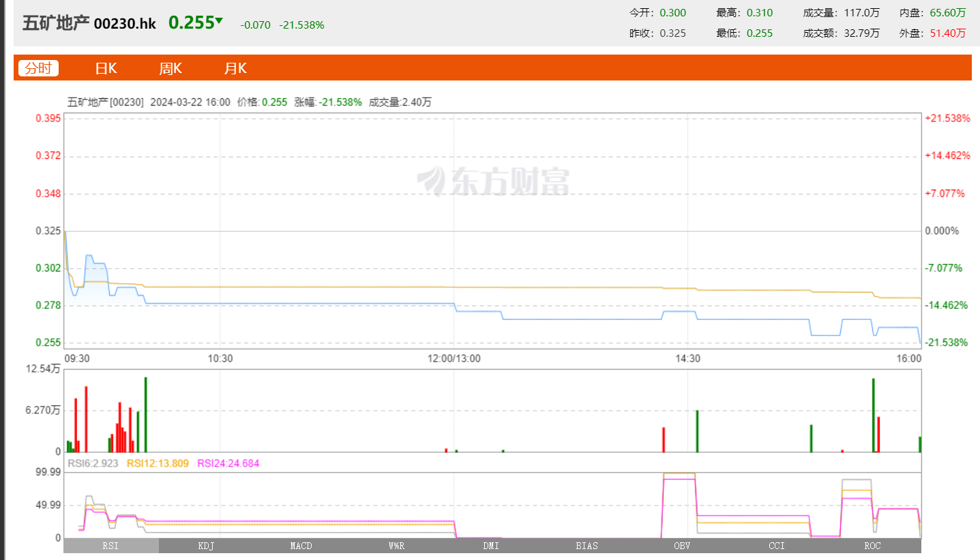The width and height of the screenshot is (980, 560).
Task: Select the BIAS indicator tab
Action: pos(586,546)
